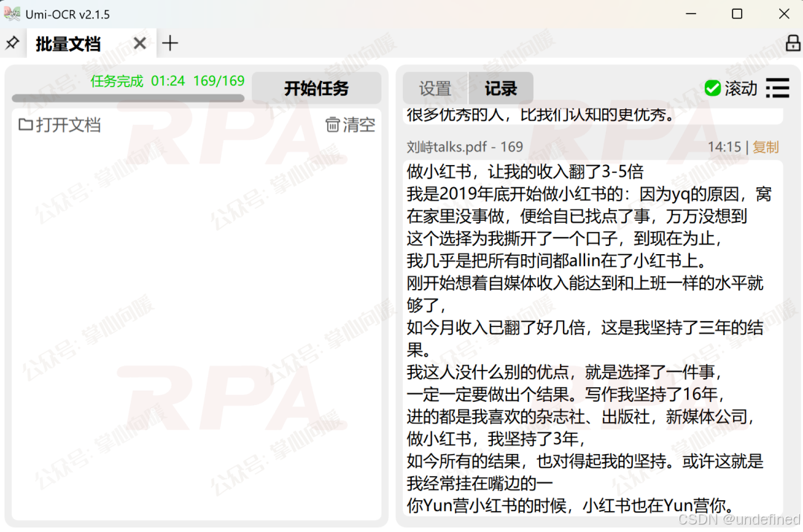The height and width of the screenshot is (532, 803).
Task: Click the elapsed time 01:24
Action: point(168,81)
